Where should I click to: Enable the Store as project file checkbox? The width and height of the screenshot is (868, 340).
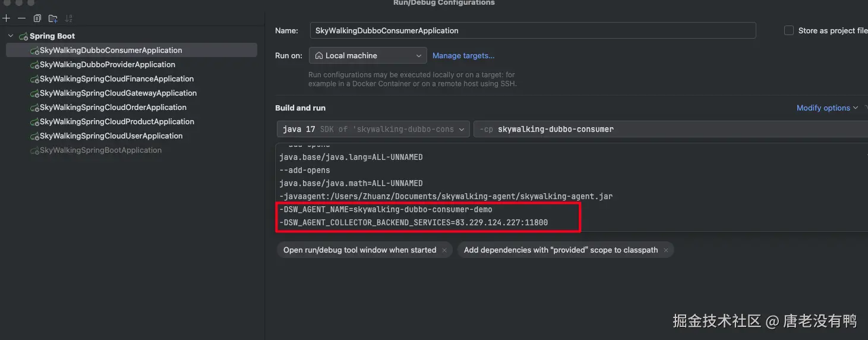789,30
